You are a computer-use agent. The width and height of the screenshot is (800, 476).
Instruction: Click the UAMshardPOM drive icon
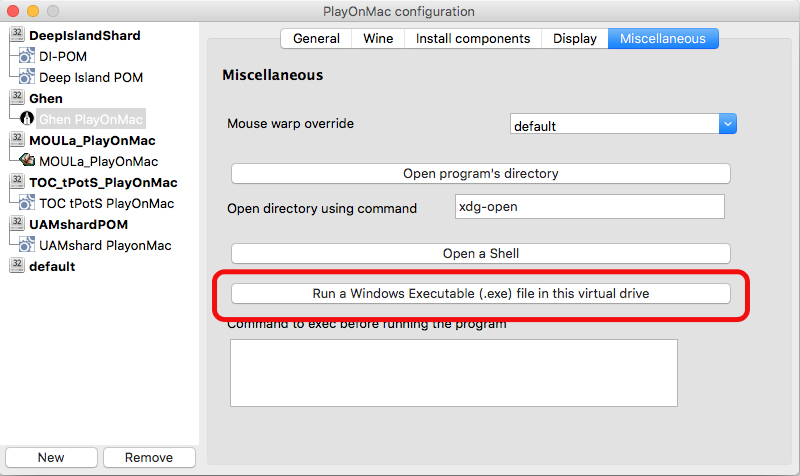[x=17, y=223]
